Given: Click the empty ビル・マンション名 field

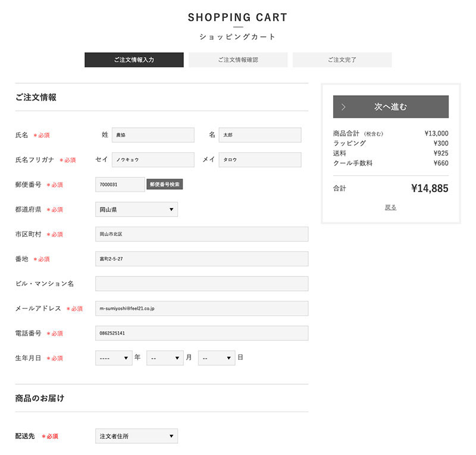Looking at the screenshot, I should point(202,284).
